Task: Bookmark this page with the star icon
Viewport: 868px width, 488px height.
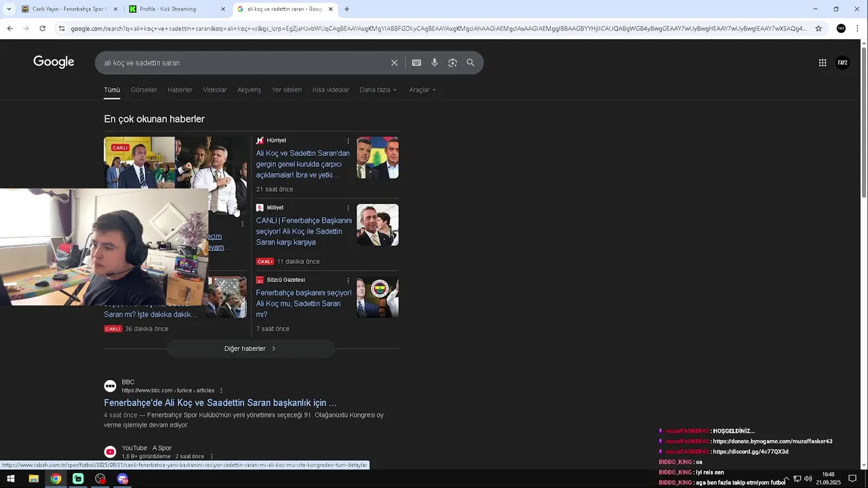Action: 818,28
